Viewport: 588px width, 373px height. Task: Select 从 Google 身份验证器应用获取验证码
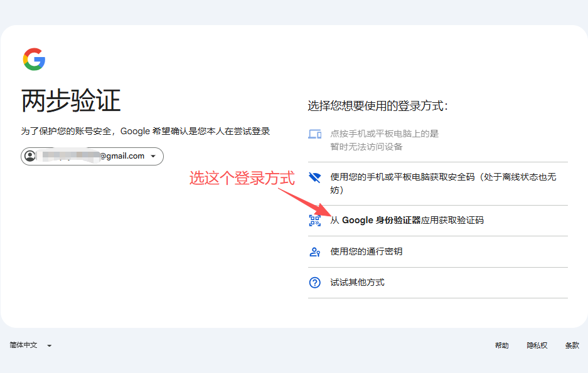coord(438,221)
